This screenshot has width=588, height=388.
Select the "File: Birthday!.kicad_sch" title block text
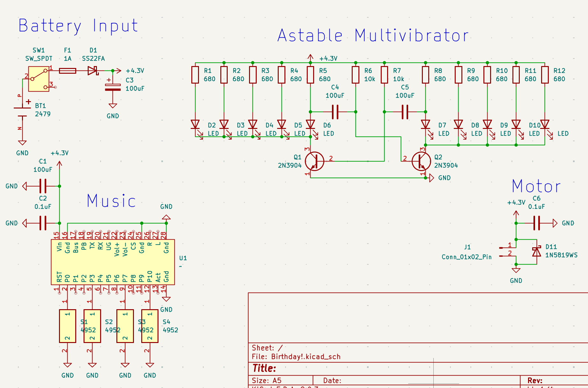(296, 357)
